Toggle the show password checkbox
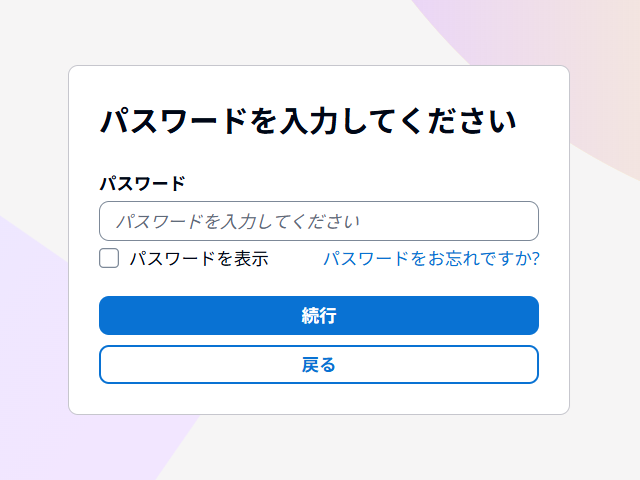640x480 pixels. point(109,259)
